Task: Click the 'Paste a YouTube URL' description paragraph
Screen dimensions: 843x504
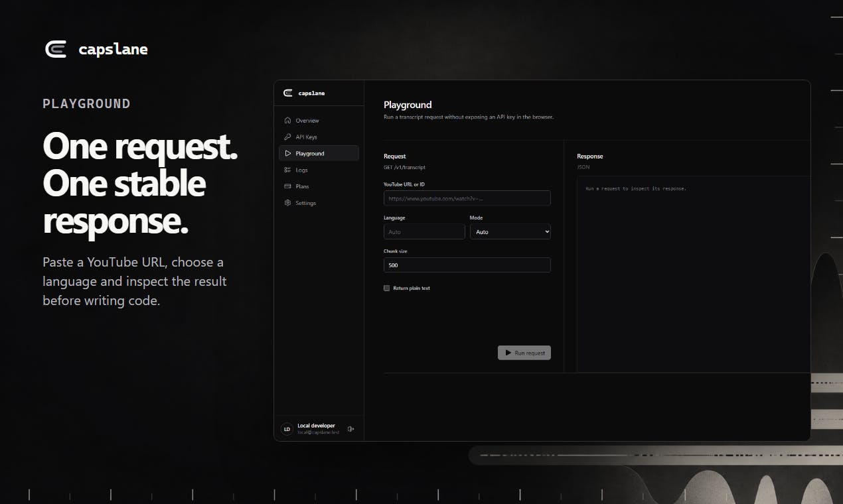Action: click(135, 281)
